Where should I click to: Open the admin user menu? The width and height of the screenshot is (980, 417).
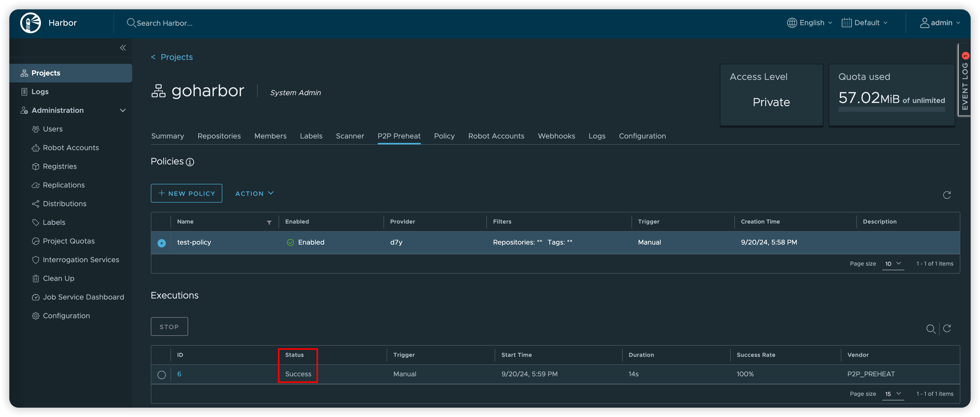(x=940, y=23)
